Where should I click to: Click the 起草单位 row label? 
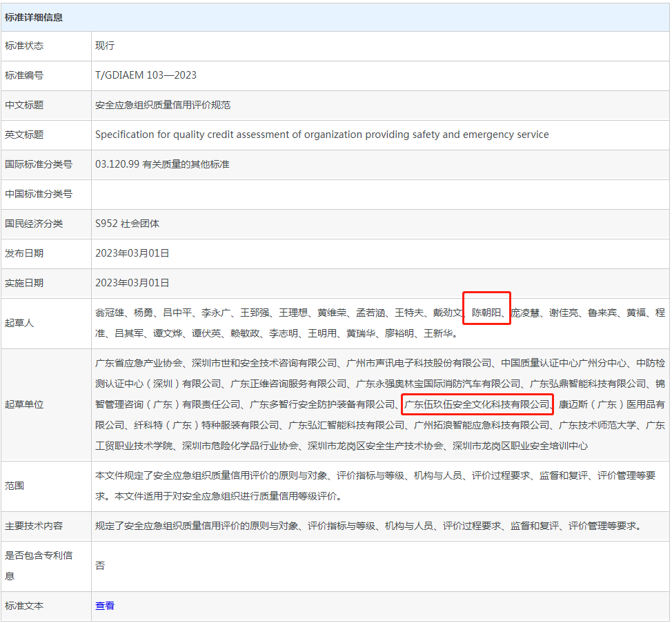[x=24, y=404]
